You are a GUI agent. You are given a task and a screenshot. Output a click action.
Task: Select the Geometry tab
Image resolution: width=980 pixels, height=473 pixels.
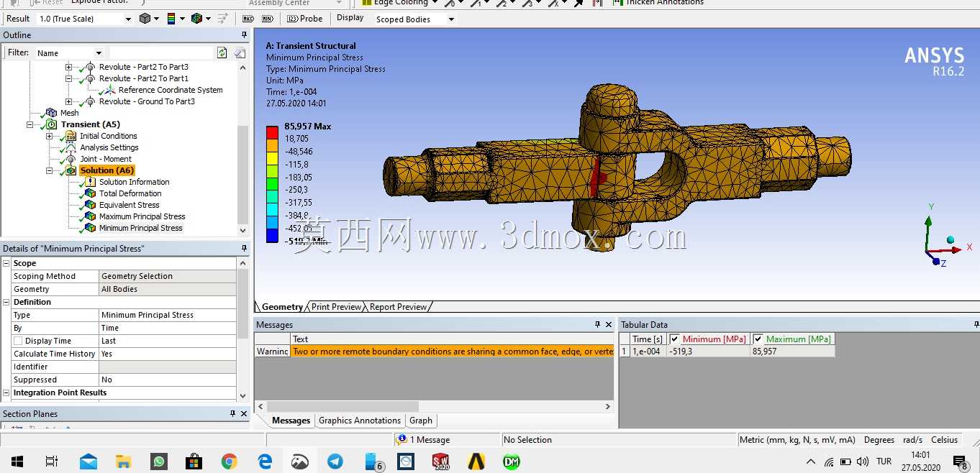(281, 307)
